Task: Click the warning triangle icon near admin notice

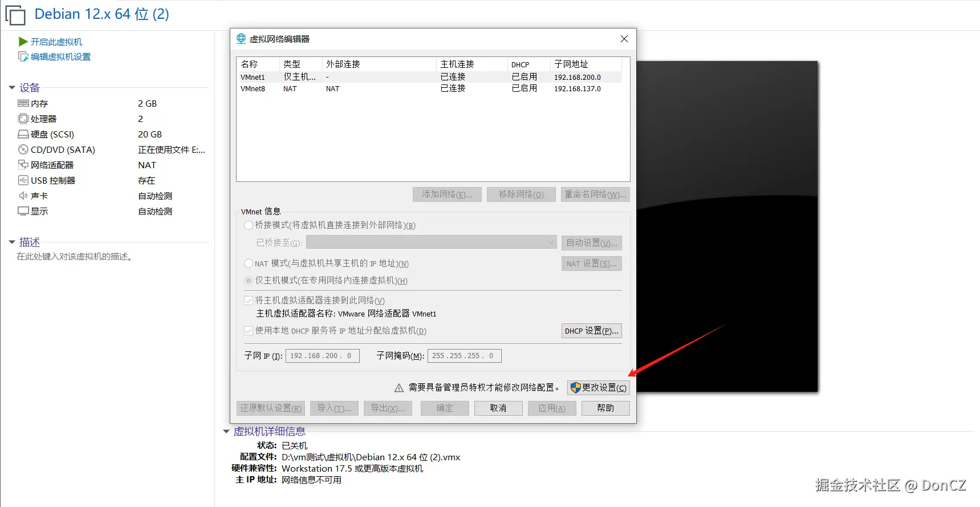Action: 399,388
